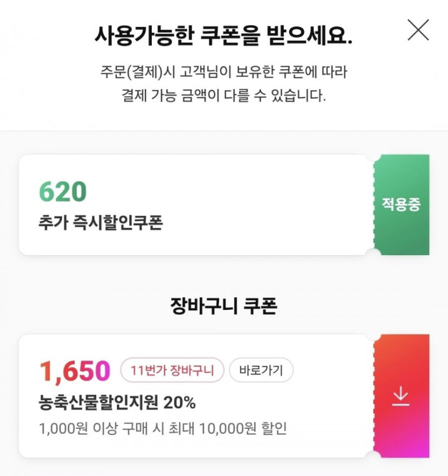
Task: Click the 추가 즉시할인쿠폰 label
Action: pyautogui.click(x=100, y=223)
